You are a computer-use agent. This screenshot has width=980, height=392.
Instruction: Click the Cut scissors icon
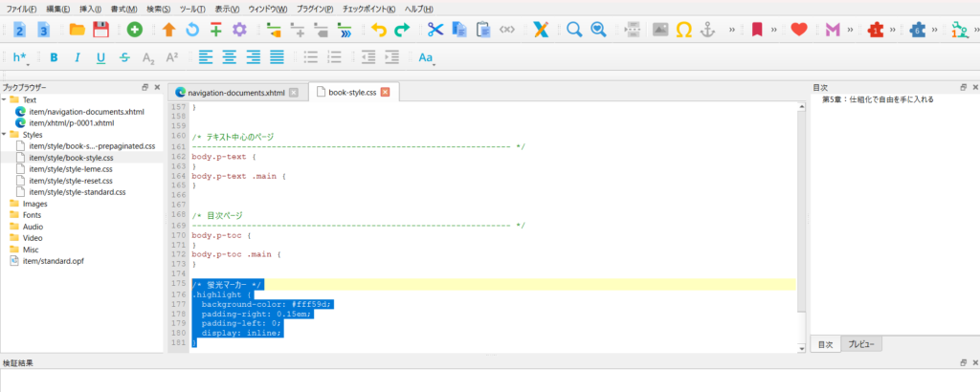pos(435,30)
